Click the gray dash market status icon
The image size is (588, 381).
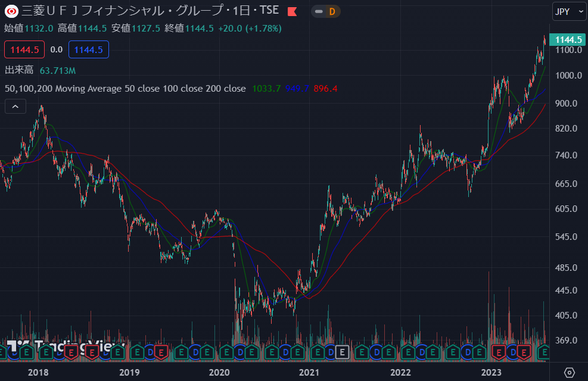coord(319,12)
